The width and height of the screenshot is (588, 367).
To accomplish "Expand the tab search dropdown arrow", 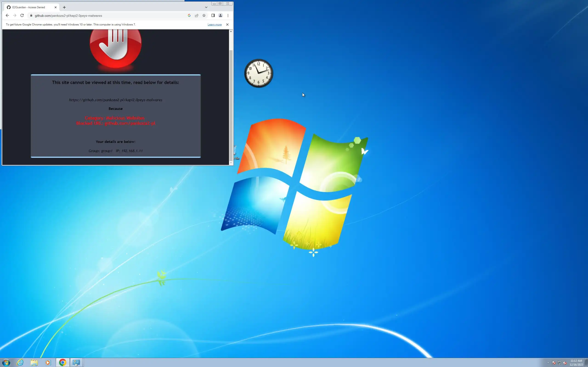I will 206,7.
